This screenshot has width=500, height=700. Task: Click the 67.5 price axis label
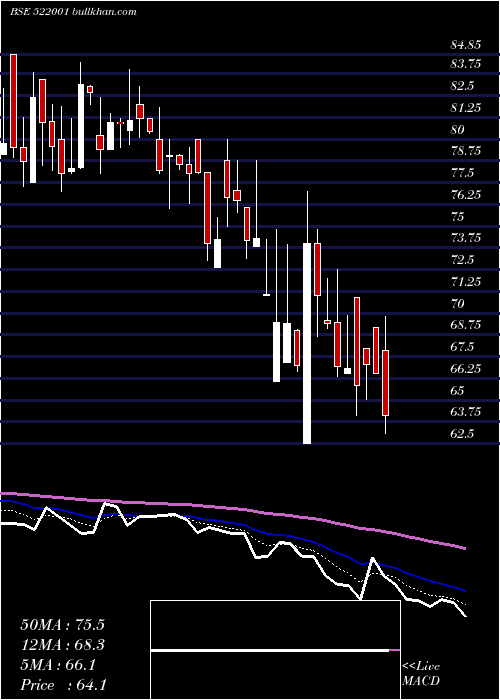462,347
